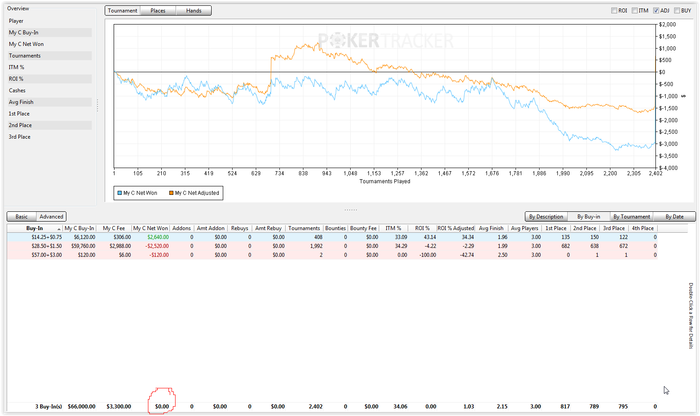Select Tournaments in Overview list
The image size is (700, 416).
tap(50, 56)
